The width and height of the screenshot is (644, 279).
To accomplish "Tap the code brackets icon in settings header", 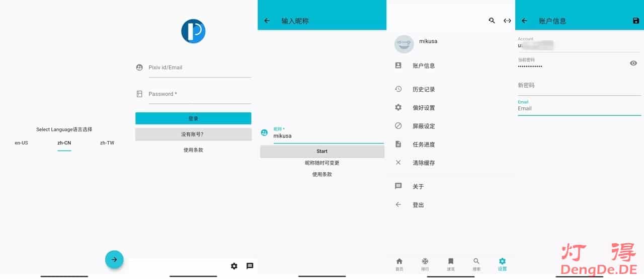I will pos(507,21).
